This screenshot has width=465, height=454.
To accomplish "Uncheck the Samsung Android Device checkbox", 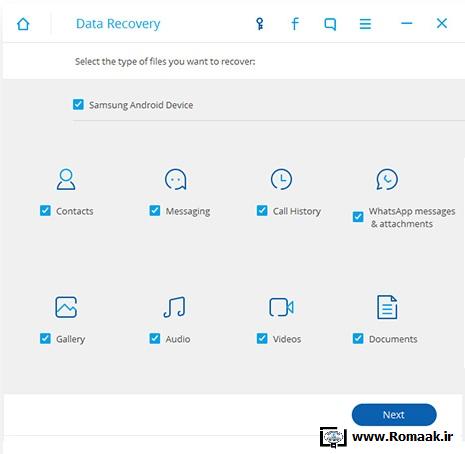I will point(78,104).
